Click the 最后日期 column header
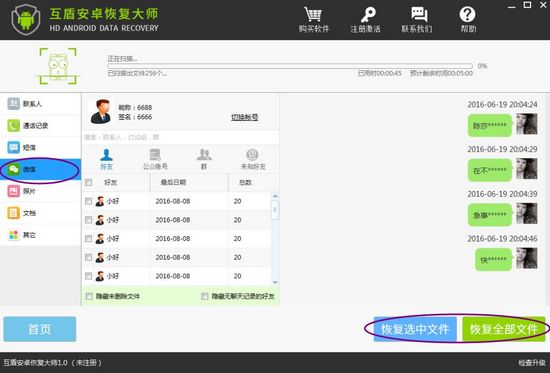Screen dimensions: 550x373 point(173,182)
